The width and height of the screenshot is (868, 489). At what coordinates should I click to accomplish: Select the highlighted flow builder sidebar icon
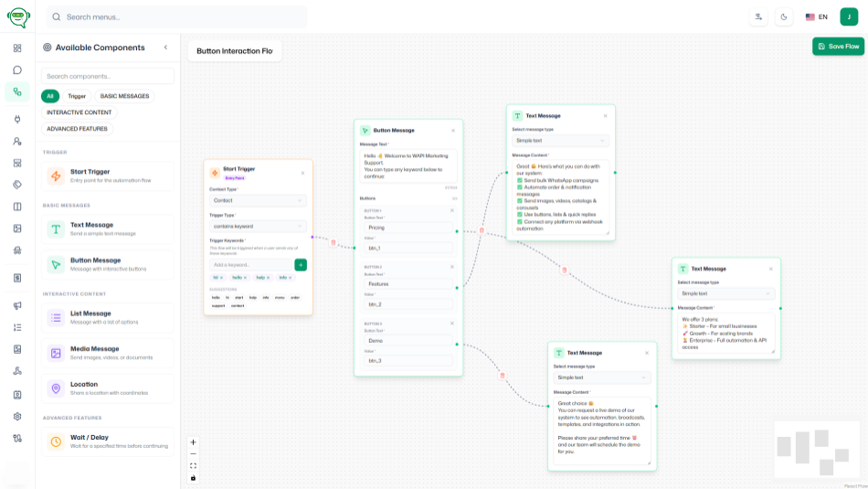click(17, 92)
